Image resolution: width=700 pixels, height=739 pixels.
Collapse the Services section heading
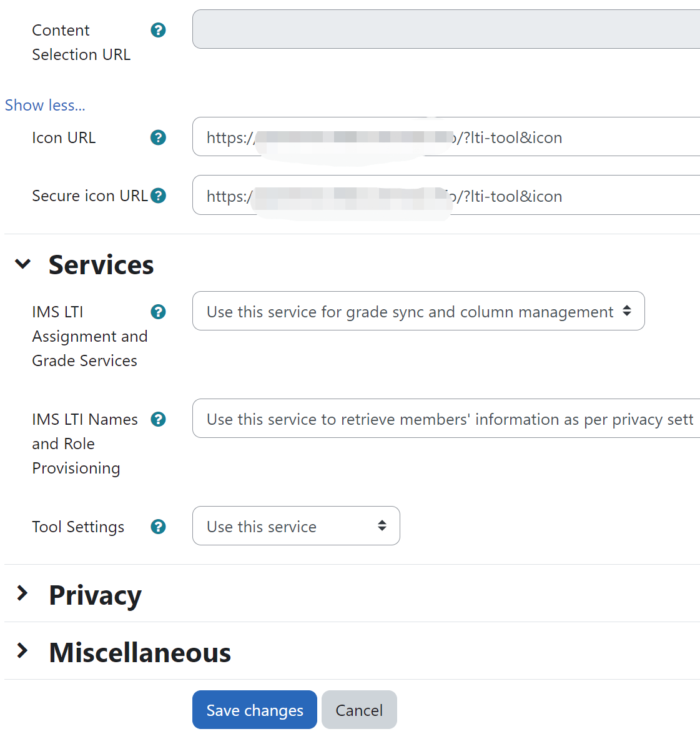pos(101,264)
